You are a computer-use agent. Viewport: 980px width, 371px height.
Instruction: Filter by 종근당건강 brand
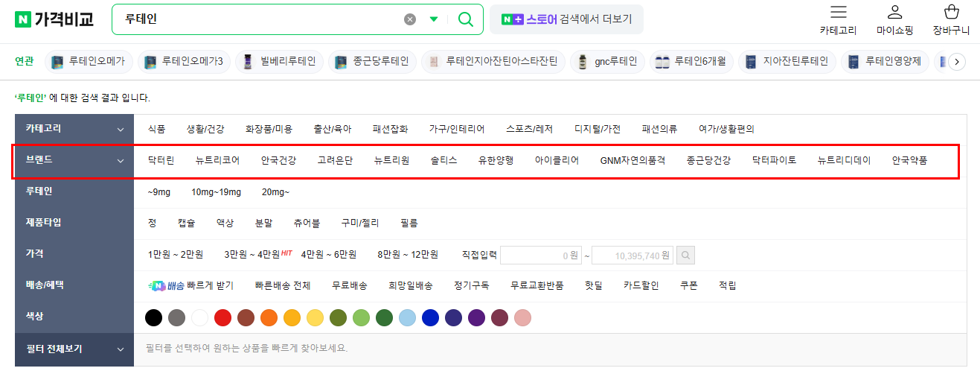click(708, 160)
